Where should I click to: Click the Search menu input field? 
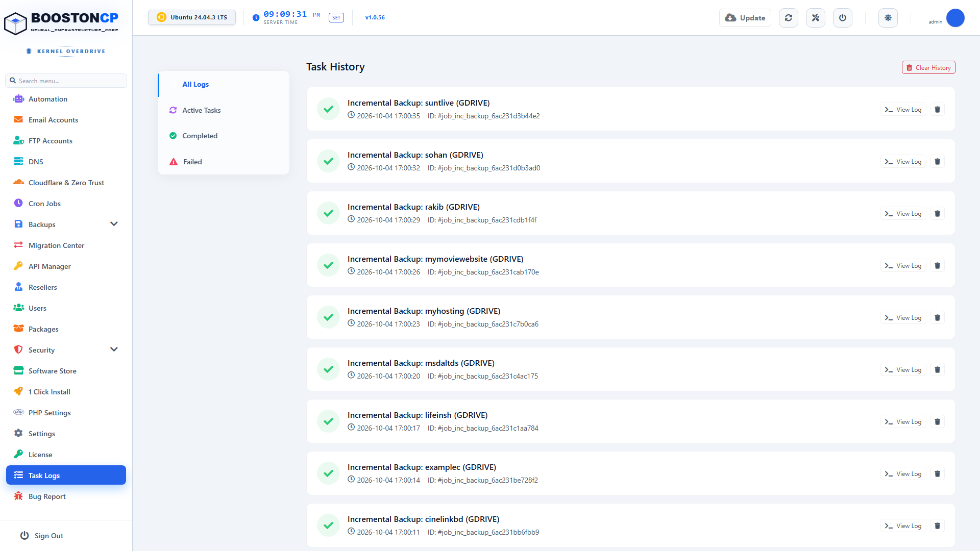pyautogui.click(x=66, y=81)
